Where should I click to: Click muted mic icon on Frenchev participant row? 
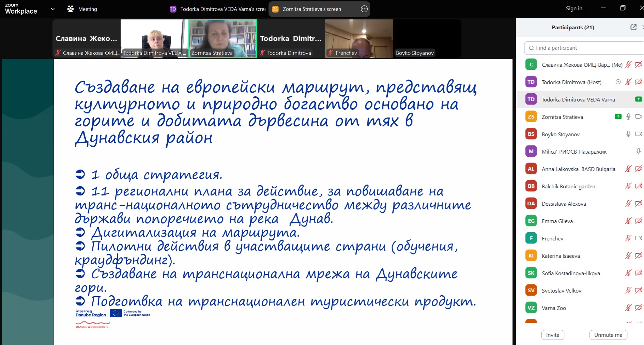coord(628,238)
